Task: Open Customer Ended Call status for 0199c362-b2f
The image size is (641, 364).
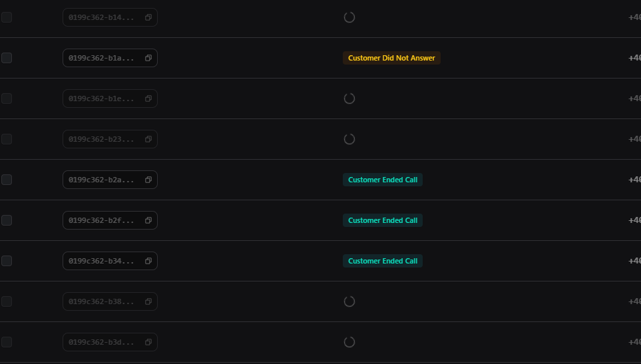Action: (383, 220)
